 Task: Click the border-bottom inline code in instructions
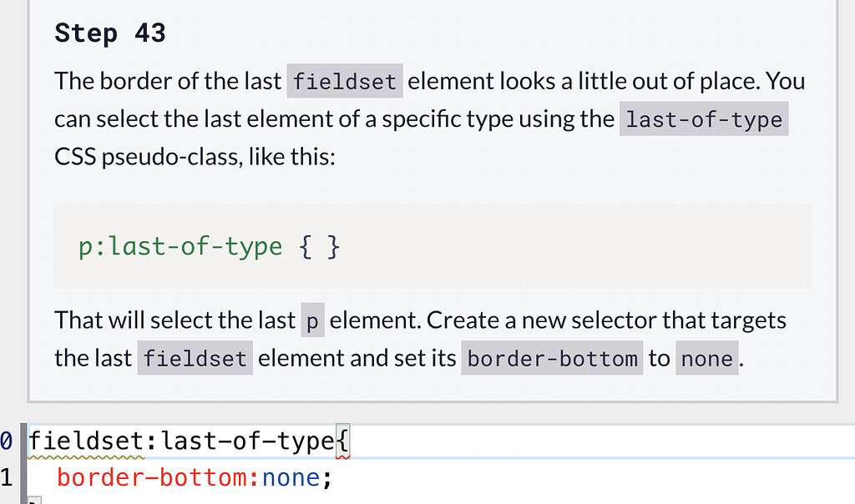(552, 359)
